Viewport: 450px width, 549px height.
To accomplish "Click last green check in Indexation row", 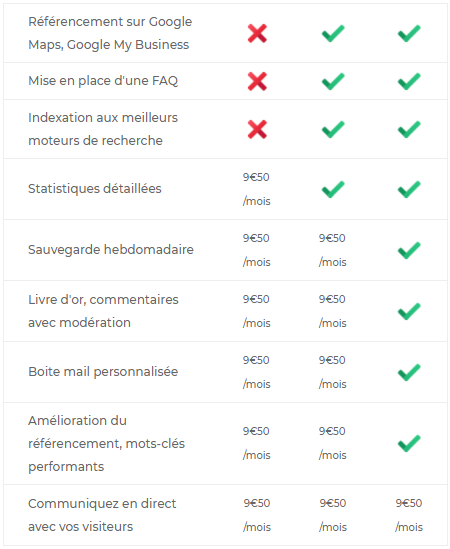I will [x=409, y=129].
